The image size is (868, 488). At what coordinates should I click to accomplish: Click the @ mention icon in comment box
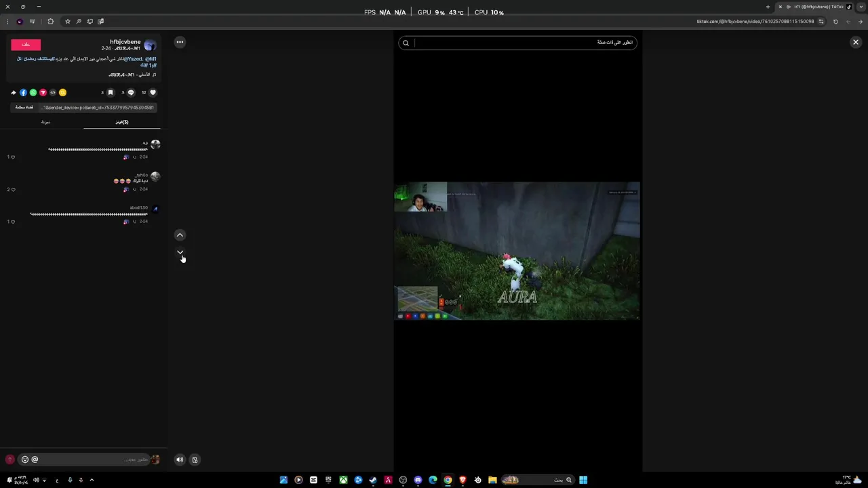(x=35, y=460)
